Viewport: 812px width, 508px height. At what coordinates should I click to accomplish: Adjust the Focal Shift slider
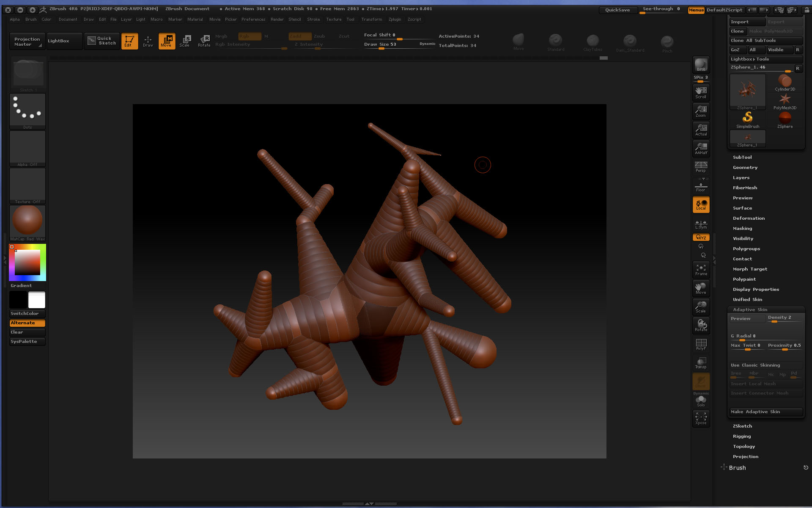click(399, 36)
